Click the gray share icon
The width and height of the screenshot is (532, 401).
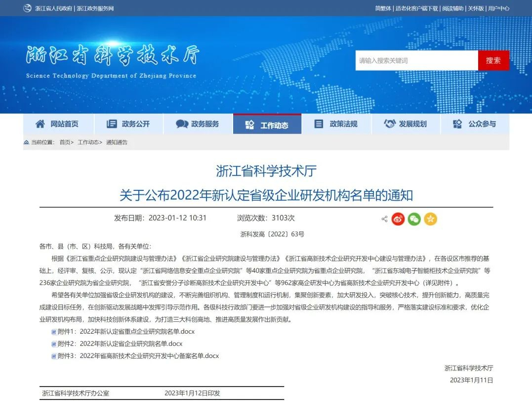coord(384,219)
